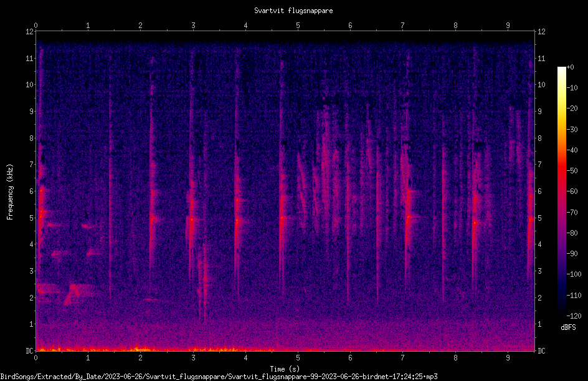Click the '5' kHz label on left frequency axis
588x381 pixels.
[x=32, y=218]
